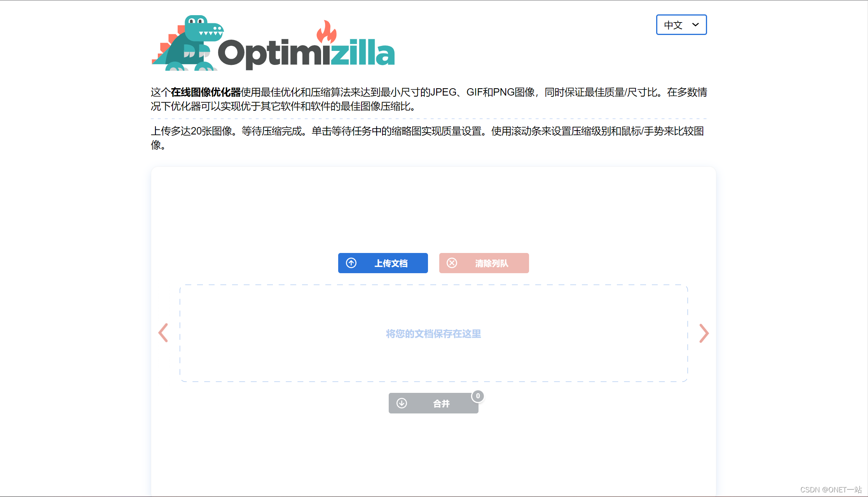Click the flame icon above the logo text
Screen dimensions: 868x497
tap(326, 31)
